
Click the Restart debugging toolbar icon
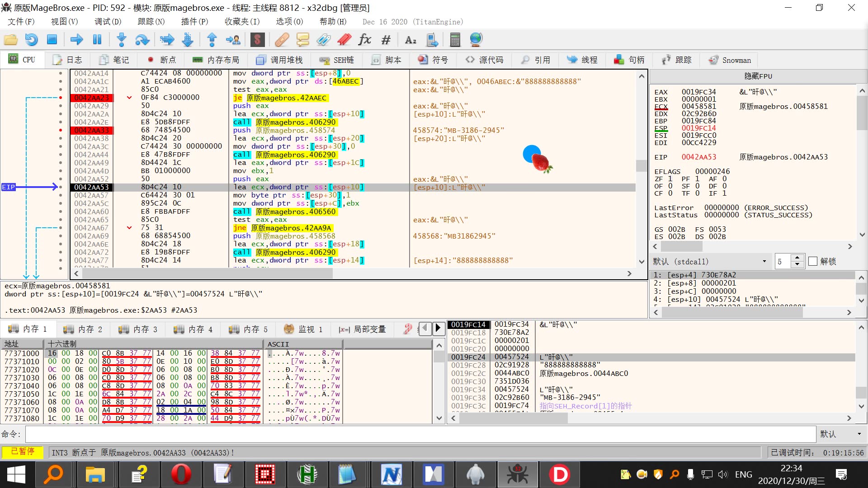(x=31, y=40)
